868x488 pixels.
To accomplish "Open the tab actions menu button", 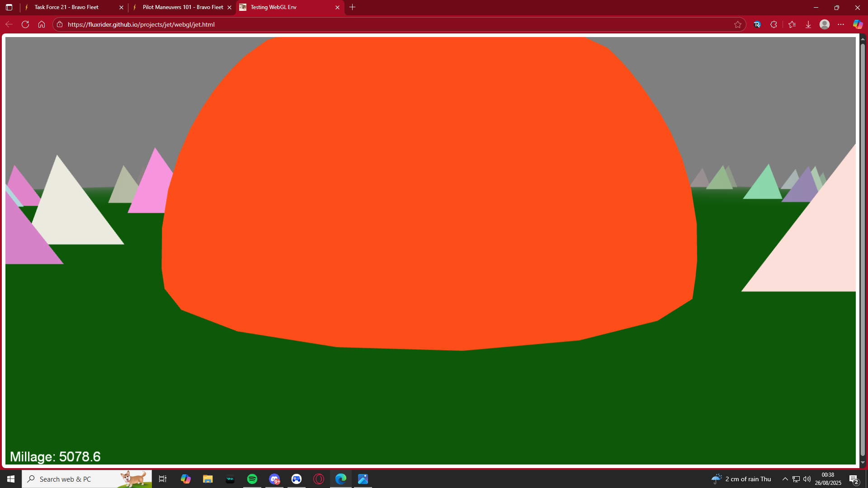I will [9, 7].
